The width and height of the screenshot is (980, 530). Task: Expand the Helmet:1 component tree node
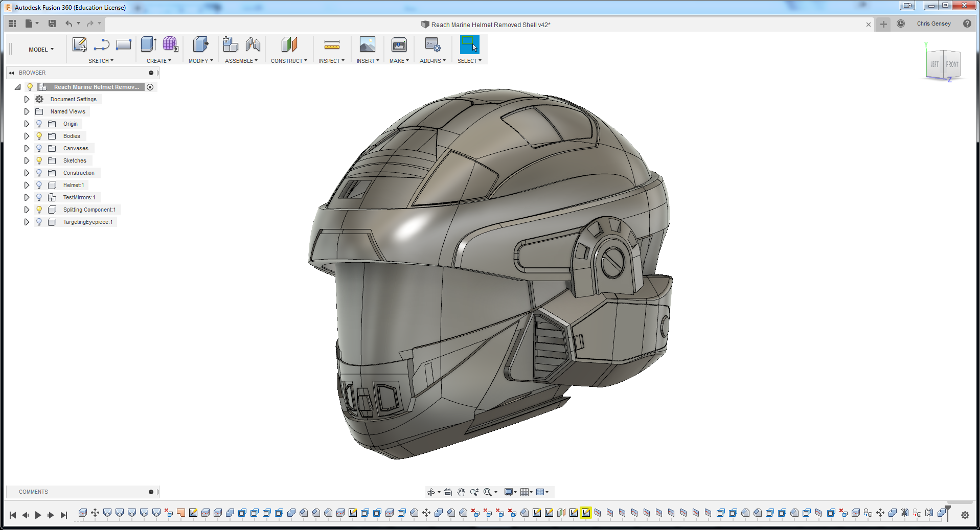pyautogui.click(x=27, y=185)
